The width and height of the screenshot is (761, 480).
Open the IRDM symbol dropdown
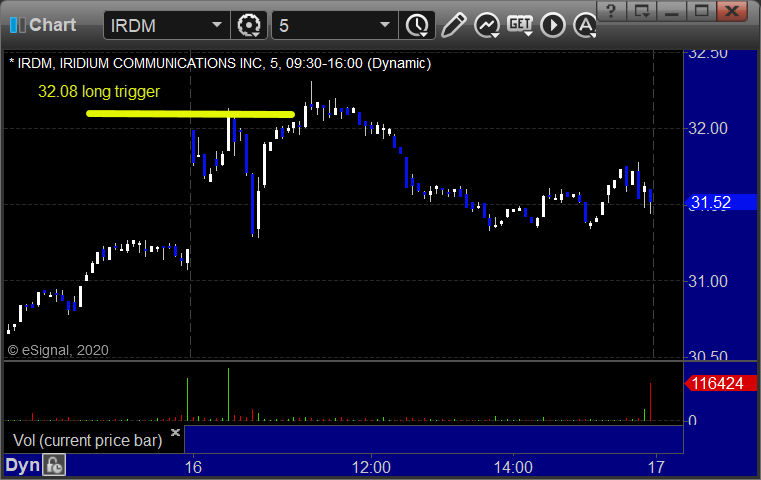(x=216, y=25)
